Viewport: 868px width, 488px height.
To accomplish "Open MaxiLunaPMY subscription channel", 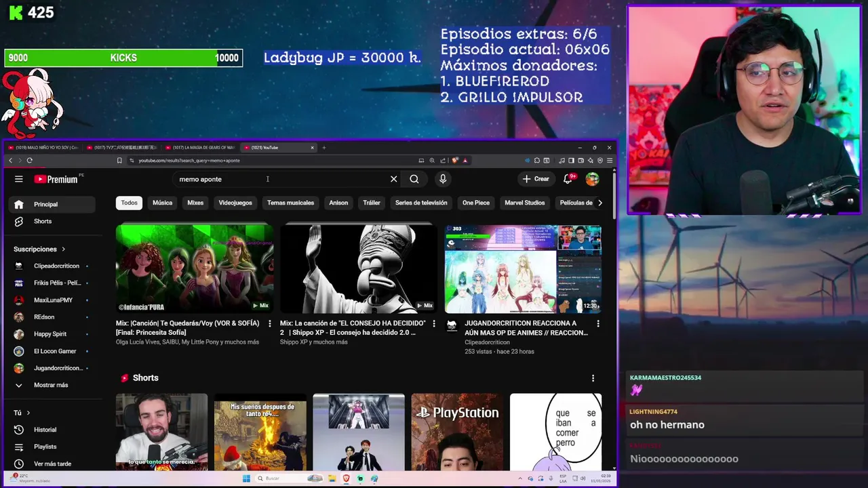I will [53, 300].
